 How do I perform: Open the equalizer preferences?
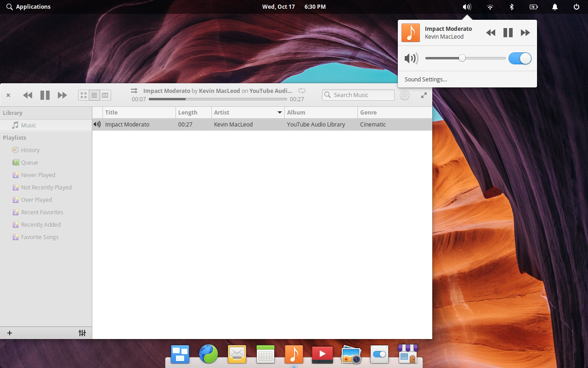coord(405,95)
